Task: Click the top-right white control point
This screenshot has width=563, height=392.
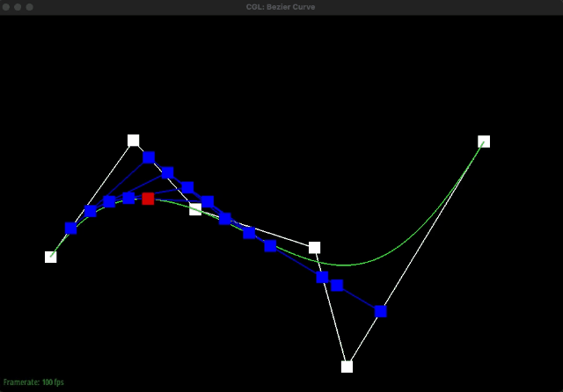Action: point(483,142)
